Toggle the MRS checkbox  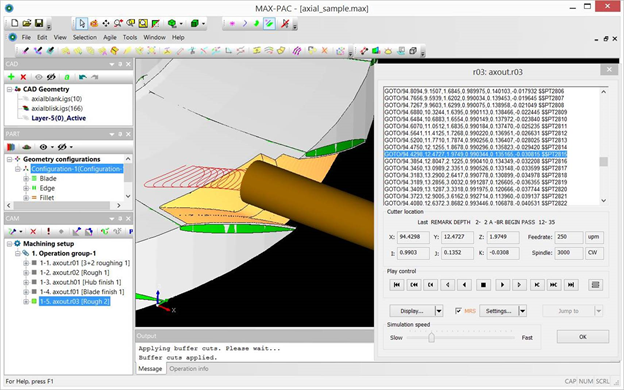(458, 311)
